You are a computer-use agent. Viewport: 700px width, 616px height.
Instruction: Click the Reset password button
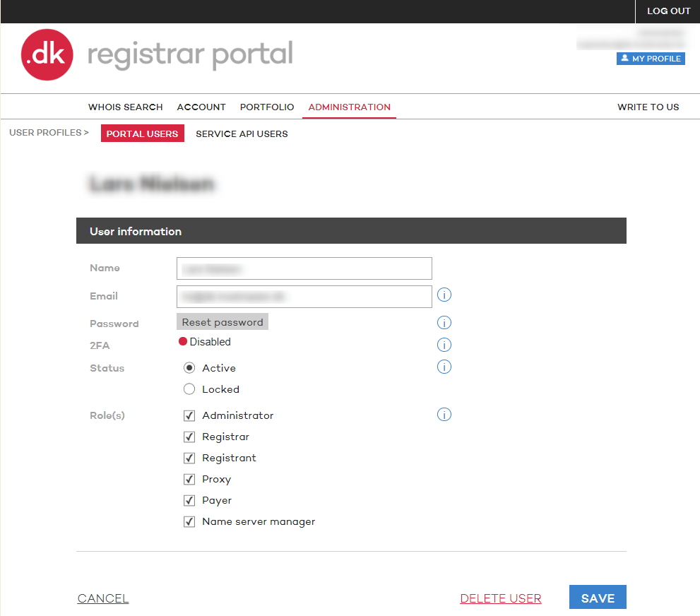(222, 321)
